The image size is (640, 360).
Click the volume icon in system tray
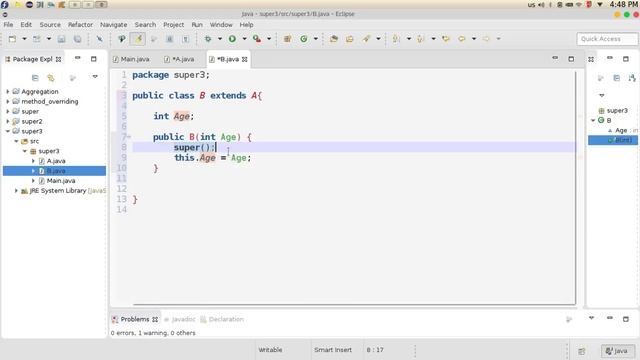point(541,5)
